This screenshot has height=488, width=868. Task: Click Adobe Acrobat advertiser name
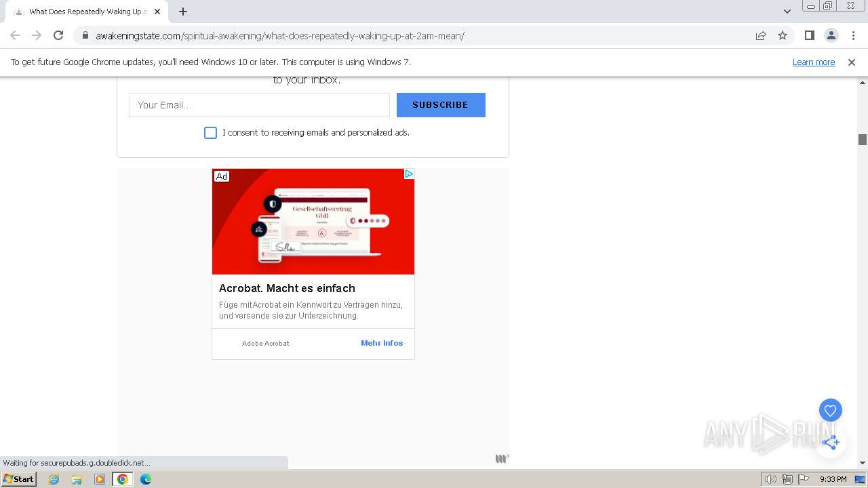pyautogui.click(x=266, y=344)
